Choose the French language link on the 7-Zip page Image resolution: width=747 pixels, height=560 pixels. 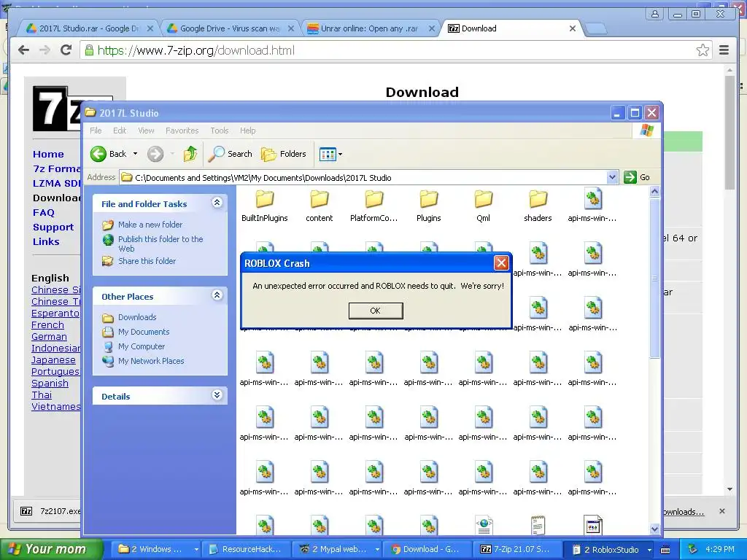point(47,324)
